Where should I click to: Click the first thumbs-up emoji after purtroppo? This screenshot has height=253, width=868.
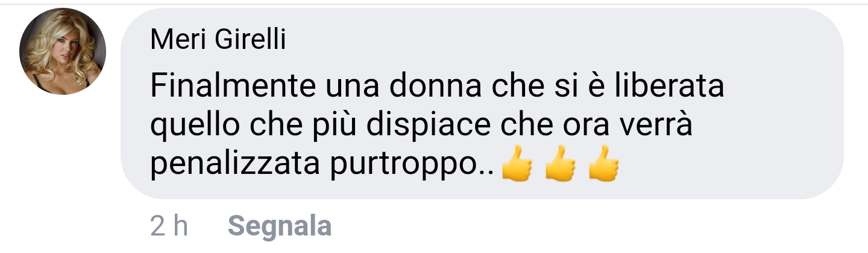click(x=517, y=164)
